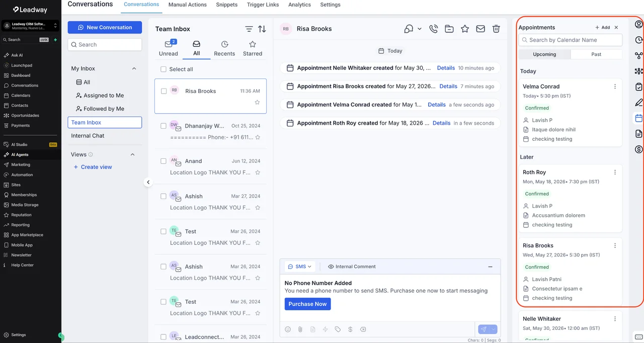
Task: Open the filter icon in Team Inbox
Action: pyautogui.click(x=249, y=29)
